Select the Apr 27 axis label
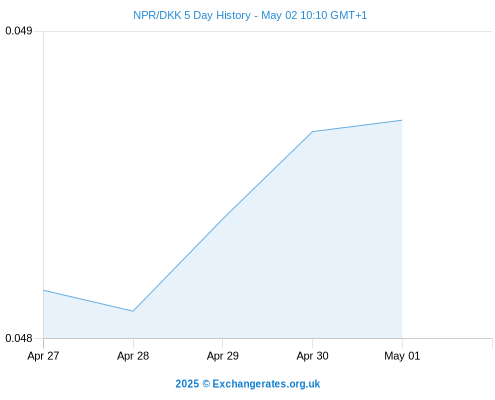495x400 pixels. coord(43,356)
